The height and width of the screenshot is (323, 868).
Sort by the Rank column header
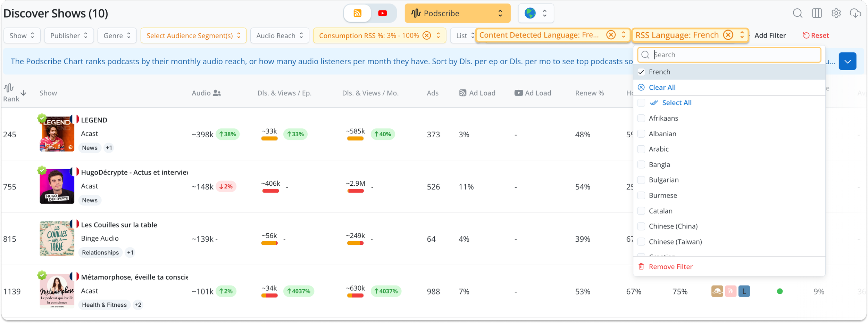coord(15,93)
